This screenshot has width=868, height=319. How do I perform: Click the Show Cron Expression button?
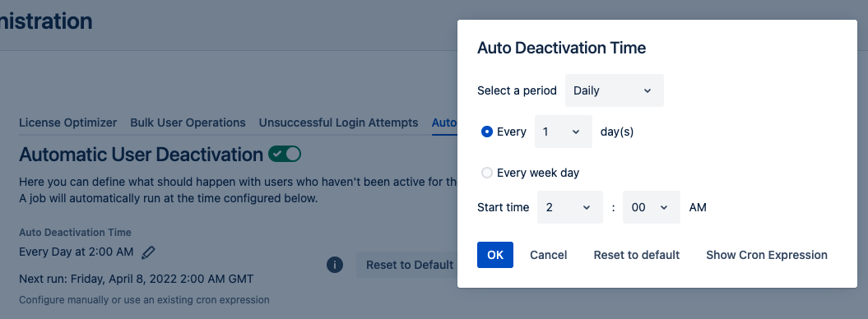pyautogui.click(x=767, y=255)
